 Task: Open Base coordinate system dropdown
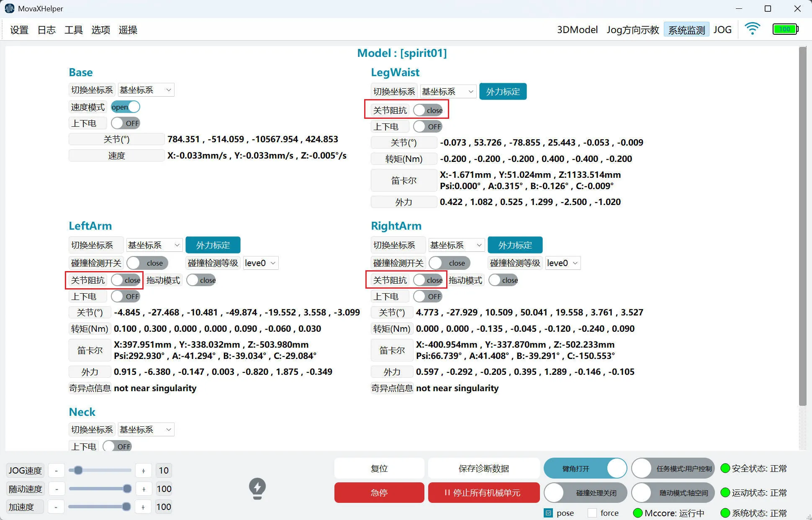[146, 90]
